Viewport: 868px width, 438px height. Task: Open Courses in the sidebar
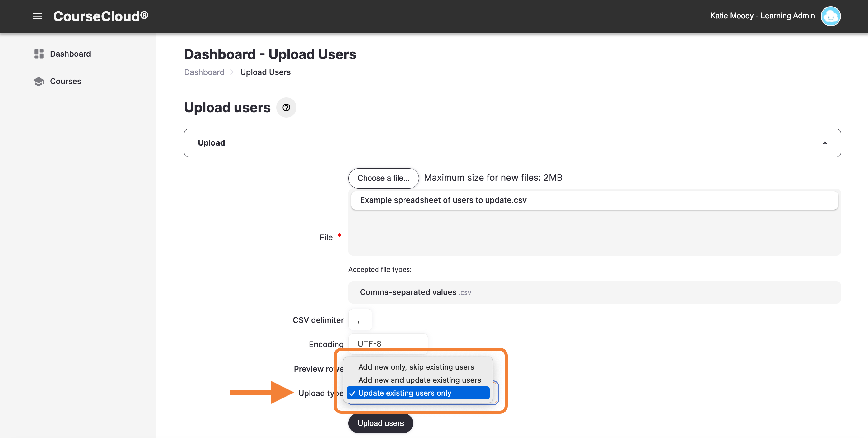click(x=65, y=81)
